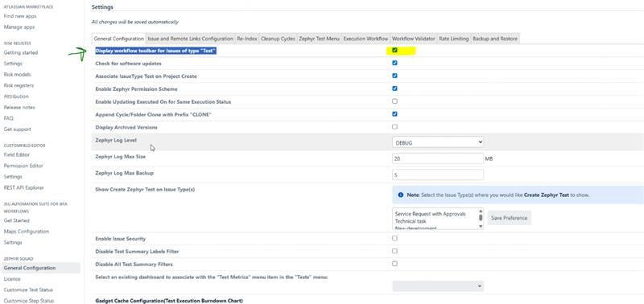Open Risk Register Getting started
Screen dimensions: 644x304
pyautogui.click(x=21, y=52)
